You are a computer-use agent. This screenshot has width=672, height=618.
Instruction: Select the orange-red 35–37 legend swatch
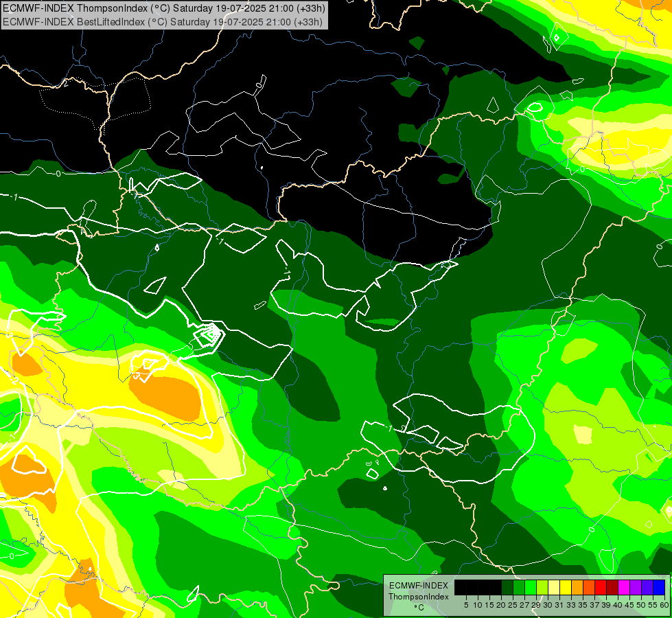coord(589,587)
